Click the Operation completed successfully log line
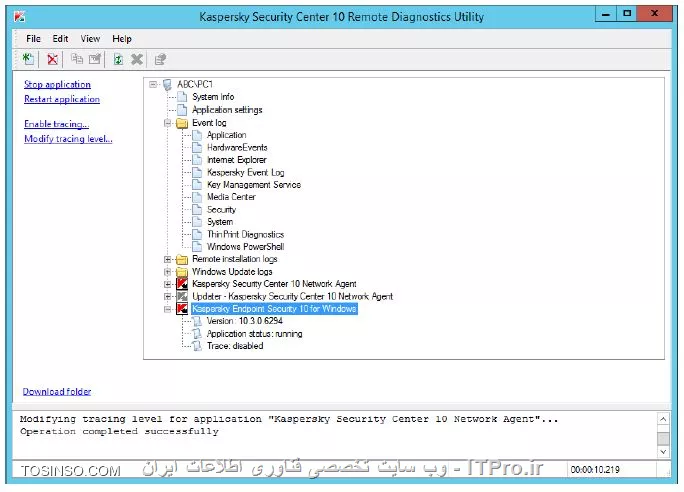This screenshot has height=492, width=684. [119, 432]
